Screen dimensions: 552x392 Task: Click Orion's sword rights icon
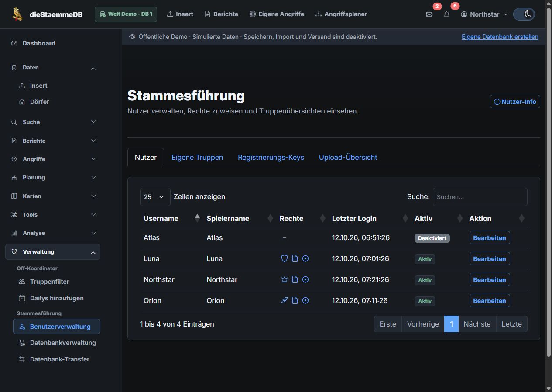coord(285,300)
